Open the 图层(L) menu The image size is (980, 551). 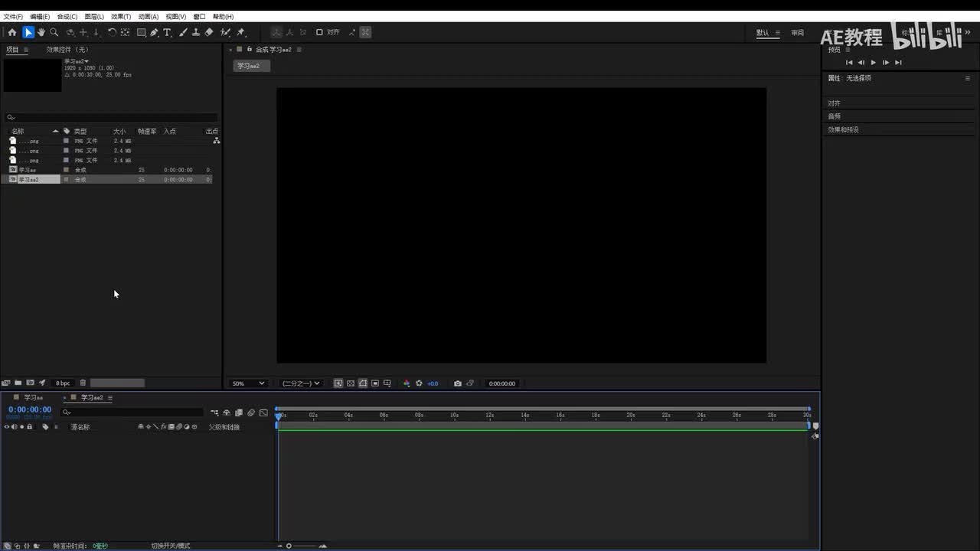[94, 16]
